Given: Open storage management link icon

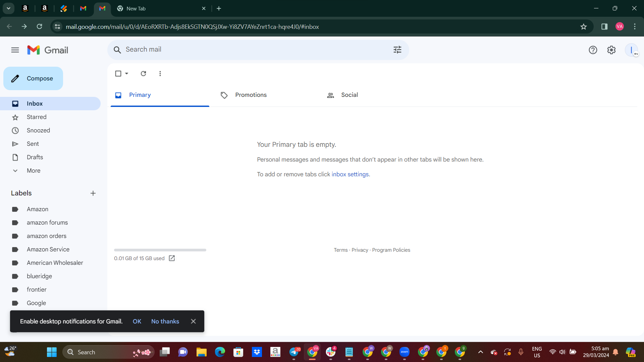Looking at the screenshot, I should 172,258.
